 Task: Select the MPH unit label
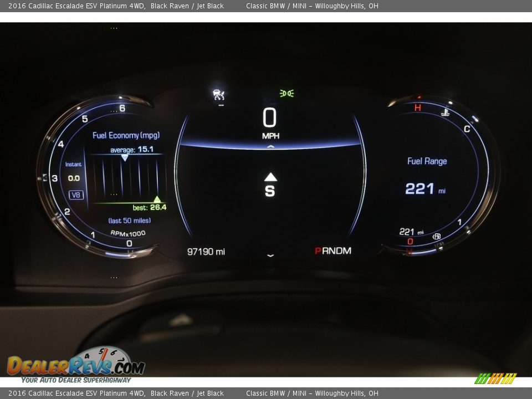[x=271, y=136]
